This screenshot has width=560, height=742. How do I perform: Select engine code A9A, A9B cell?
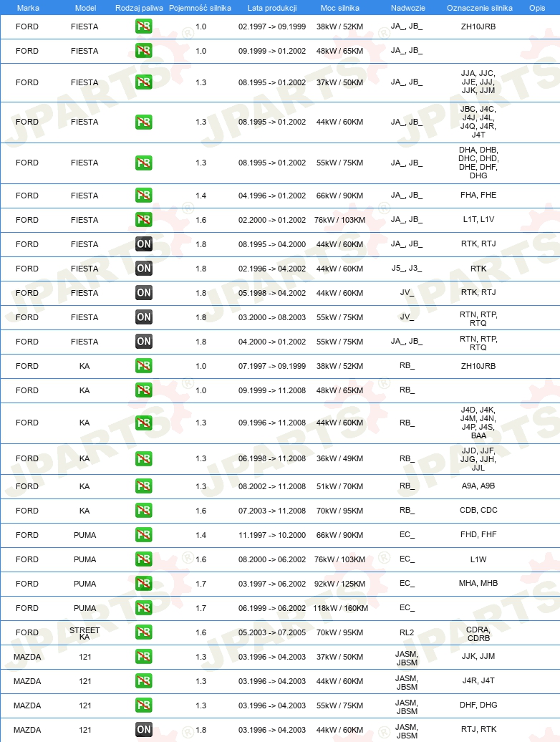pyautogui.click(x=478, y=486)
